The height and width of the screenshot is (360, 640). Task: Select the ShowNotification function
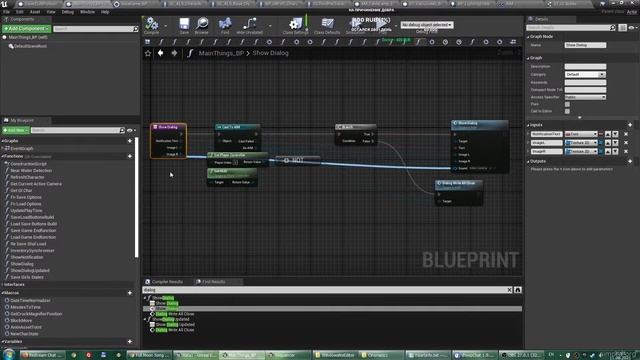click(27, 257)
